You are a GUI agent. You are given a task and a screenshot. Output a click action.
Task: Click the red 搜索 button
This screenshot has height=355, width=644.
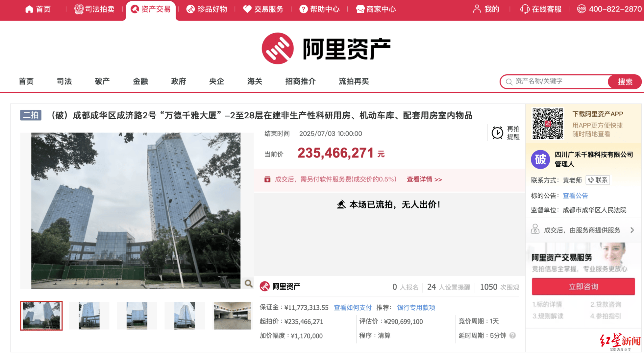[625, 82]
